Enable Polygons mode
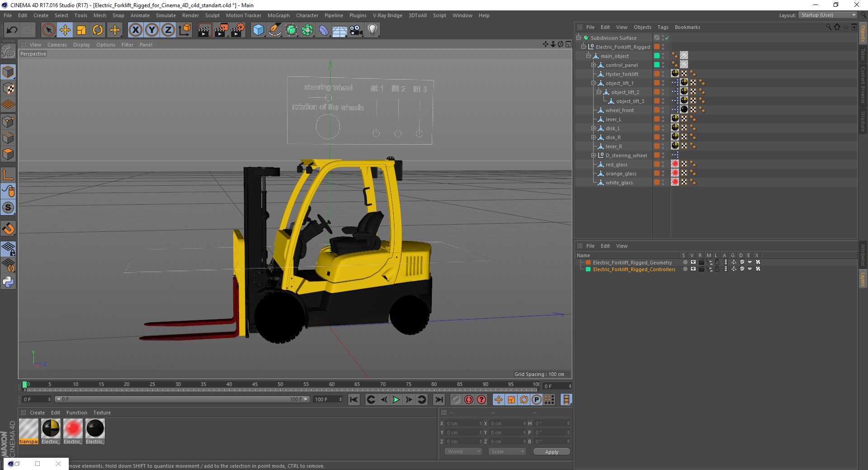 tap(8, 154)
